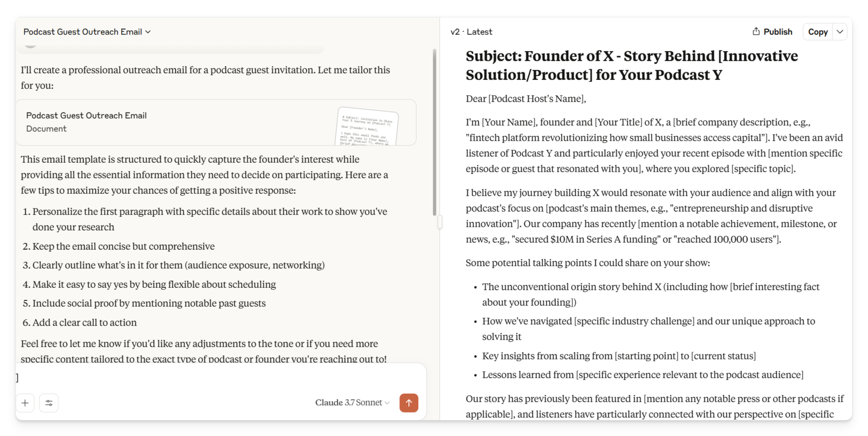Viewport: 868px width, 436px height.
Task: Open the v2 Latest version label
Action: [x=471, y=32]
